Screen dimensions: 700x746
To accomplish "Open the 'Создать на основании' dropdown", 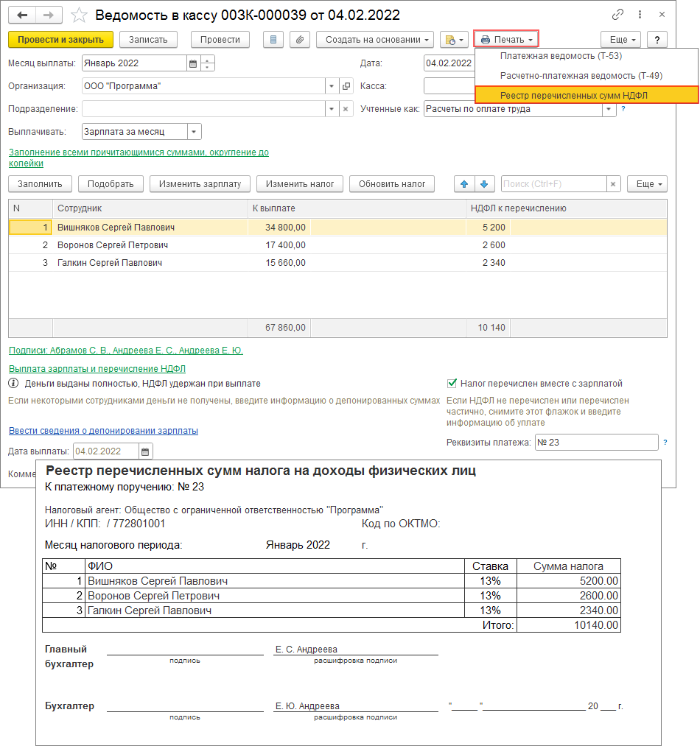I will (374, 40).
